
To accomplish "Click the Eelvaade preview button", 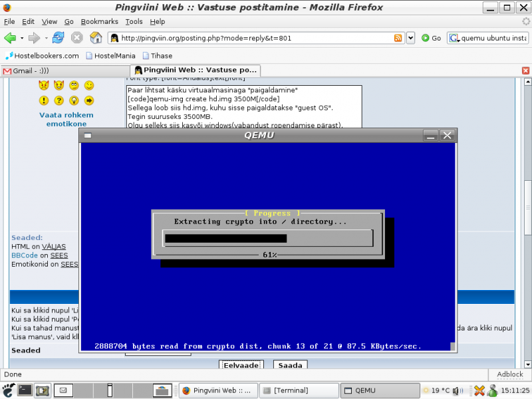I will 241,365.
